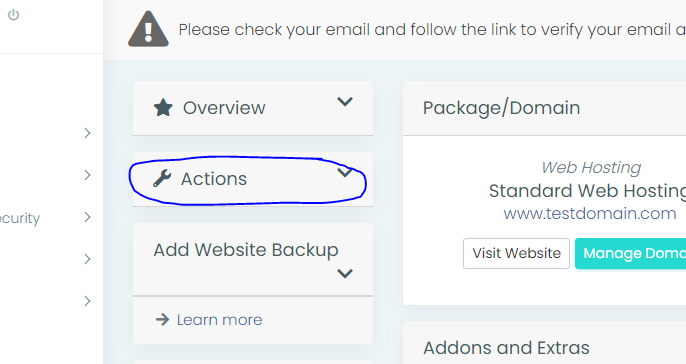Click the arrow icon beside Learn more

162,319
